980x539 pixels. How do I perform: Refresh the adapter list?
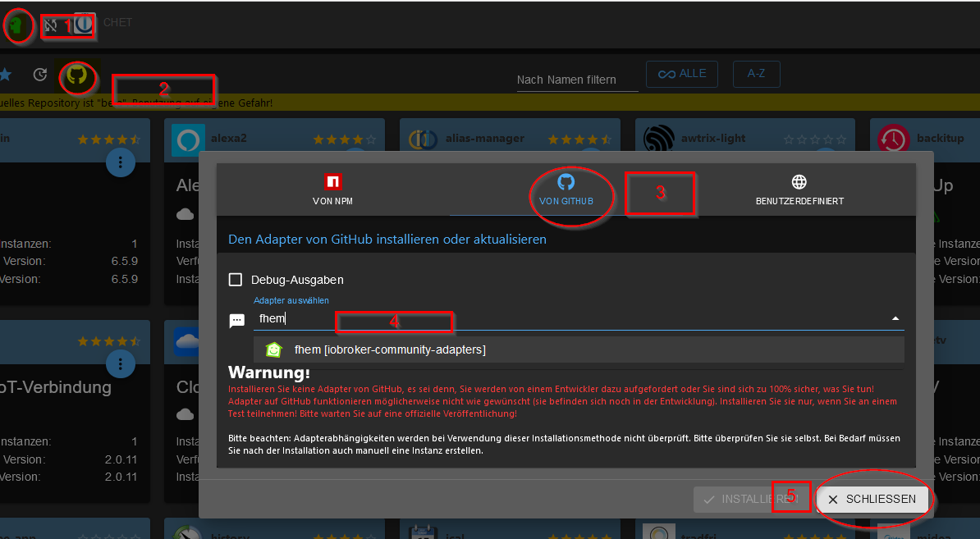tap(40, 75)
